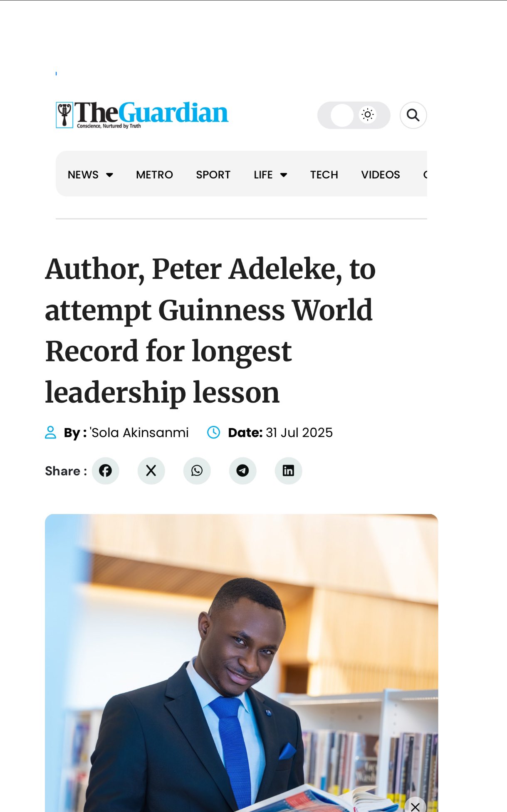The height and width of the screenshot is (812, 507).
Task: Click the clock icon beside Date
Action: click(x=214, y=433)
